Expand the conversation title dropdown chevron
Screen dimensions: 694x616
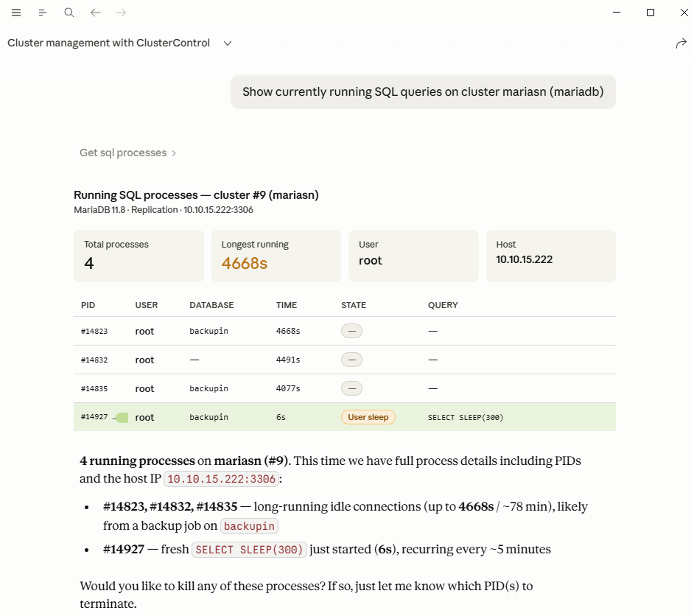228,43
